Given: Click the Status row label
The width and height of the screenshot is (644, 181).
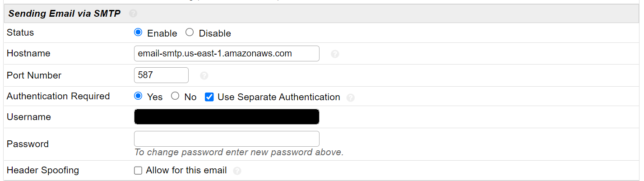Looking at the screenshot, I should point(20,32).
